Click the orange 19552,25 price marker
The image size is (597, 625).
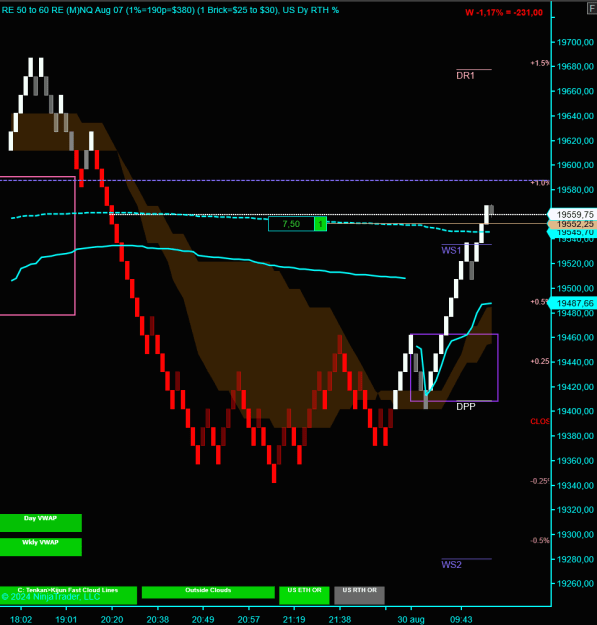coord(573,224)
